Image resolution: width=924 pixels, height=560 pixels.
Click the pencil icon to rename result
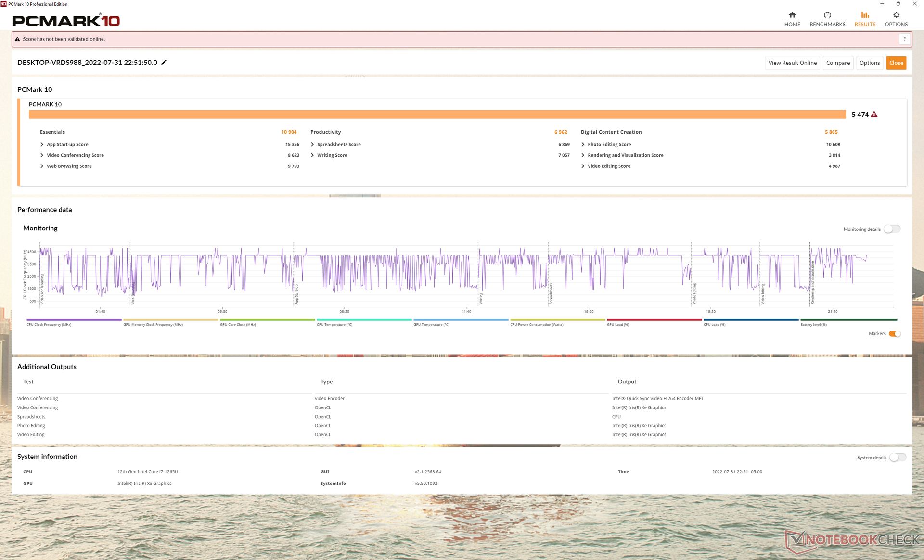[x=164, y=63]
